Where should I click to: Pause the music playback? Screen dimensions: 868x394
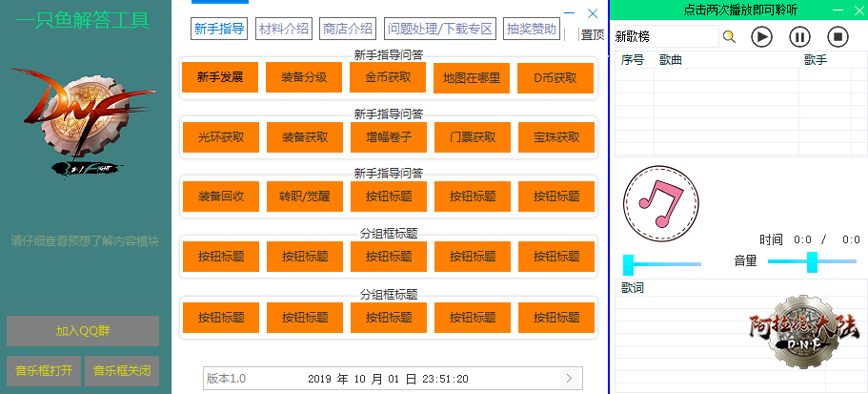coord(799,37)
